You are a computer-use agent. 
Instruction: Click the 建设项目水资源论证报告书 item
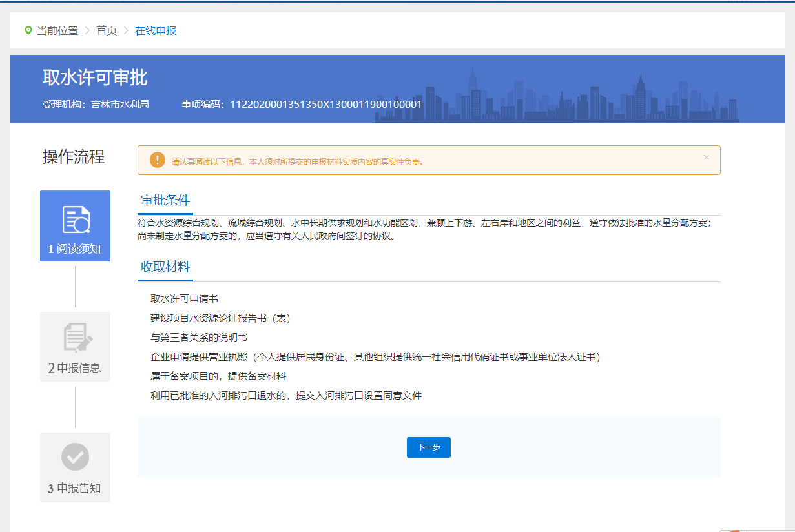(x=220, y=318)
